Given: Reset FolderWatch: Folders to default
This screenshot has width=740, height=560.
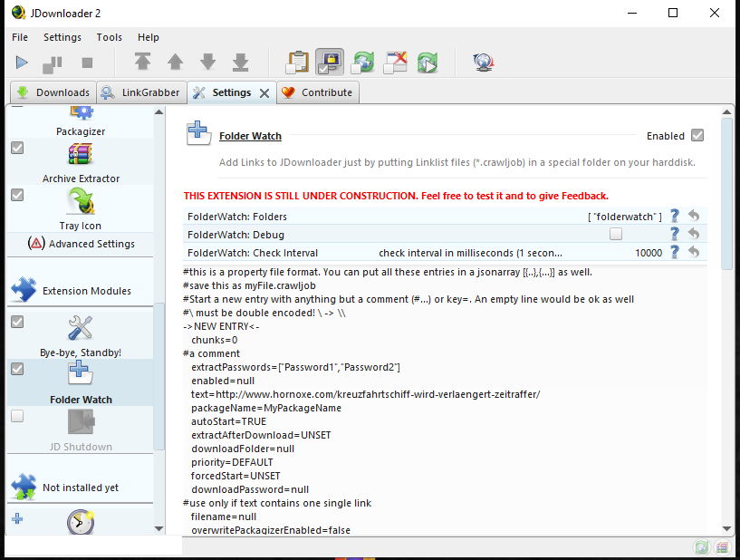Looking at the screenshot, I should (x=694, y=216).
